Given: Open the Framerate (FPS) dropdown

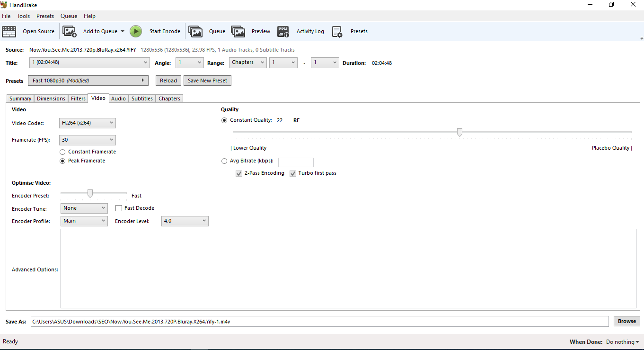Looking at the screenshot, I should 87,140.
